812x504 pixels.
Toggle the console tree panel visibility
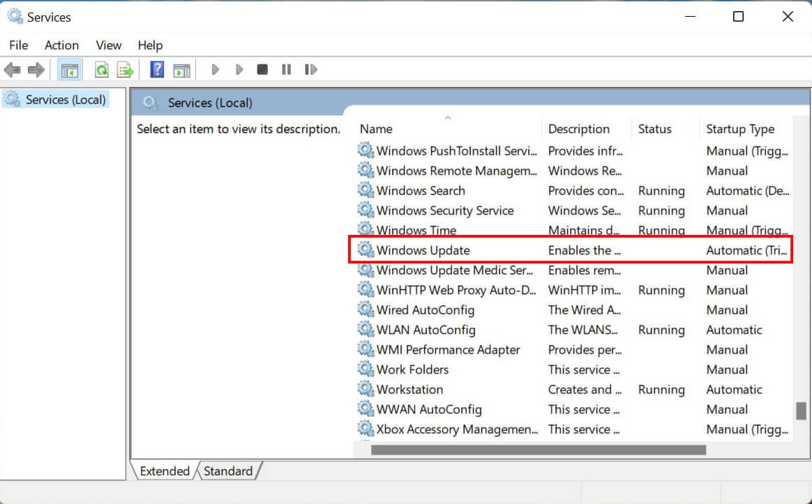[x=68, y=69]
